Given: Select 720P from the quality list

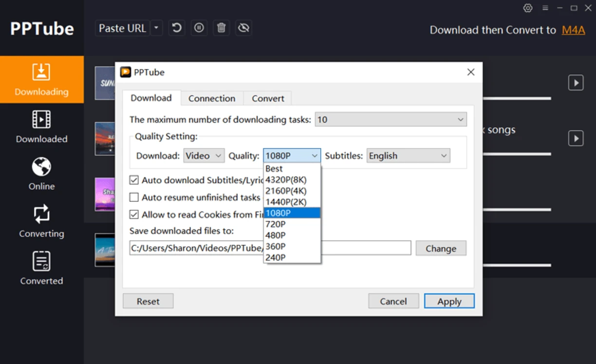Looking at the screenshot, I should coord(276,224).
